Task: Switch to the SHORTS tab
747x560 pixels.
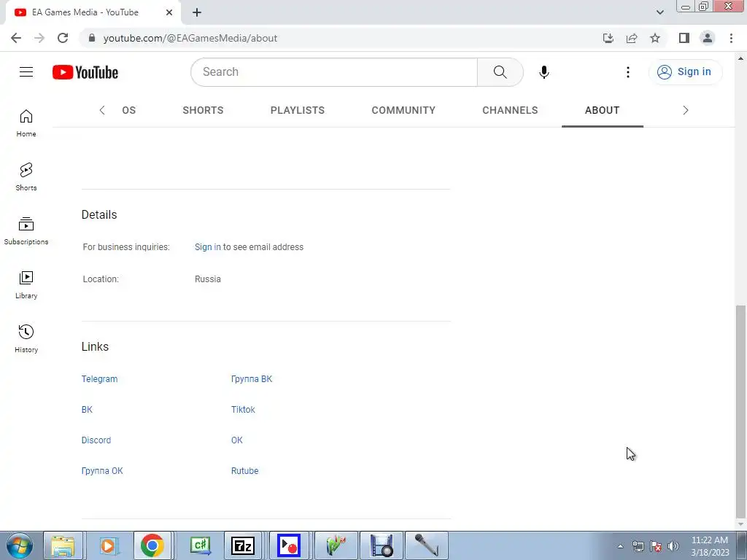Action: pos(203,110)
